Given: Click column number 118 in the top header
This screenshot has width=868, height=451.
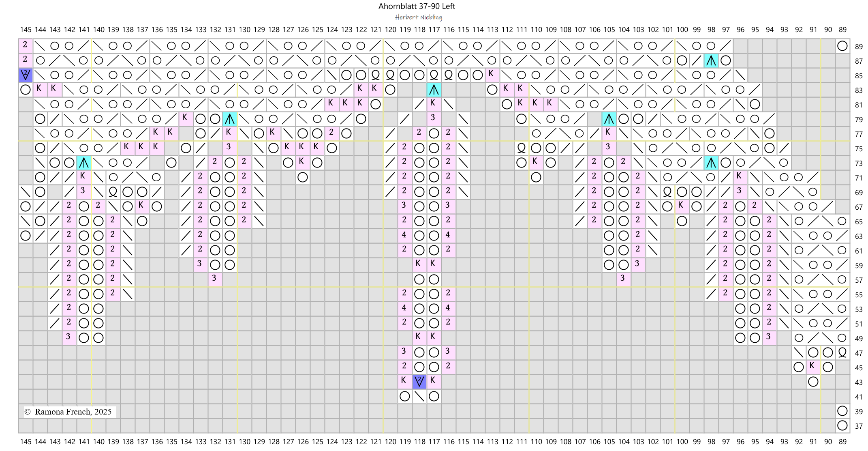Looking at the screenshot, I should point(419,30).
